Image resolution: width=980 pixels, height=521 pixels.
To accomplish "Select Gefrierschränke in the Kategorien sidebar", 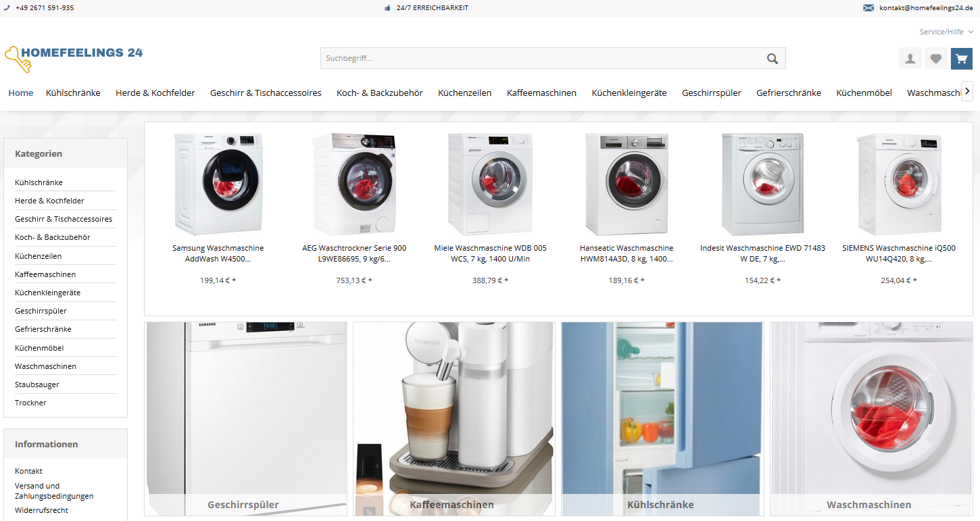I will [x=66, y=329].
